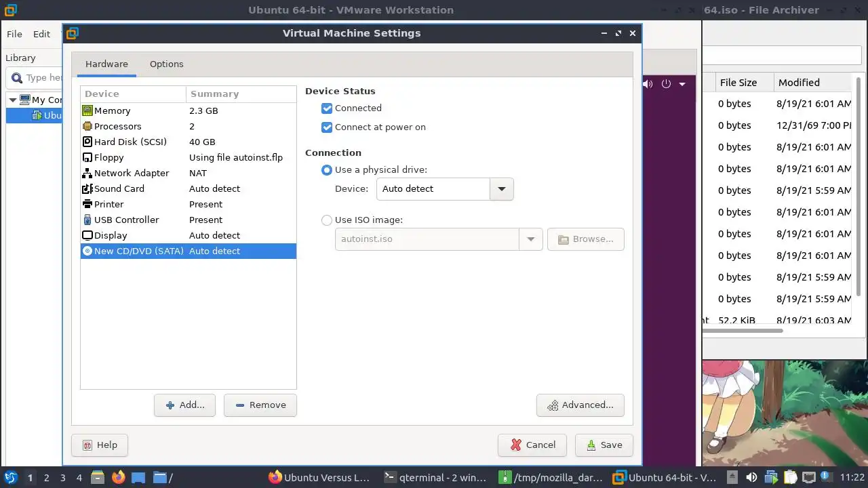Image resolution: width=868 pixels, height=488 pixels.
Task: Select Use ISO image option
Action: (327, 220)
